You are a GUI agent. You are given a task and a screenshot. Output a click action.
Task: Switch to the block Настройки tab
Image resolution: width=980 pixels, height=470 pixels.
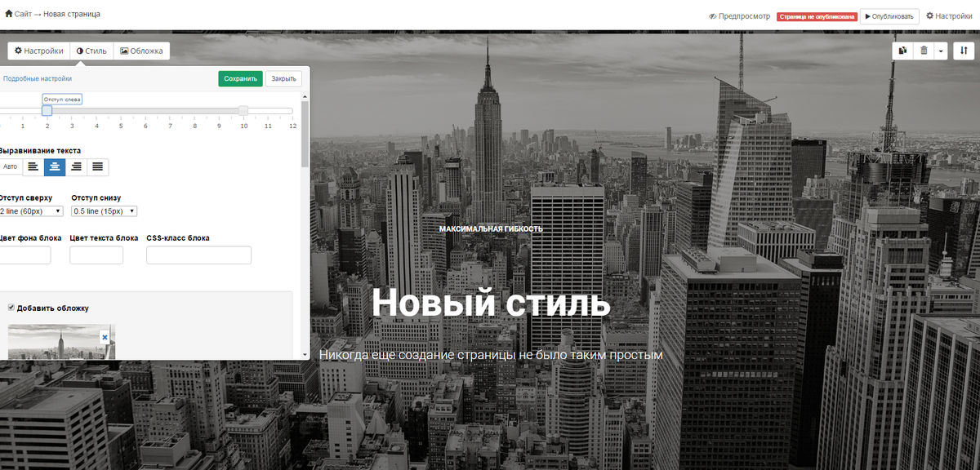click(38, 51)
